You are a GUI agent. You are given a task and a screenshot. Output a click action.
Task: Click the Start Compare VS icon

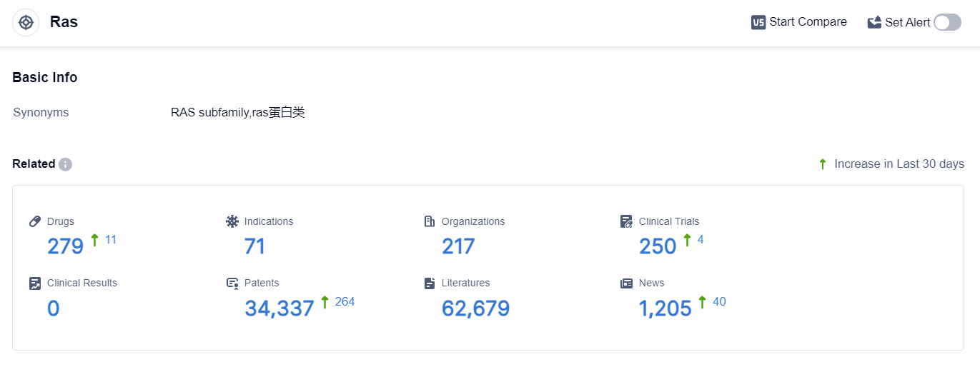pos(758,22)
